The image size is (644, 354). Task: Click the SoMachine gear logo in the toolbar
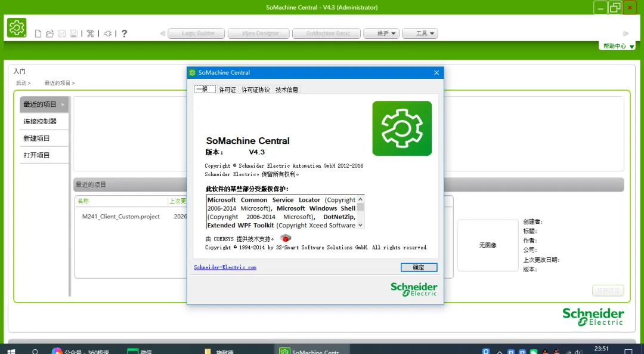pyautogui.click(x=17, y=28)
